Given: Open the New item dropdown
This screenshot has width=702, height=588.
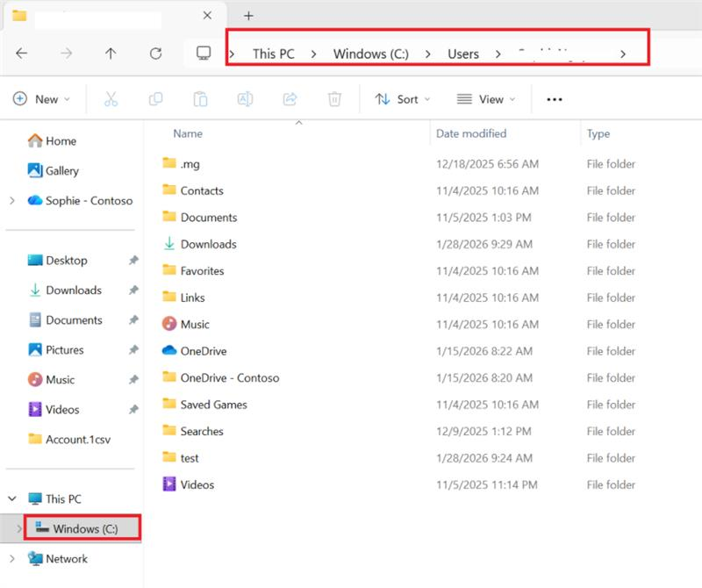Looking at the screenshot, I should [41, 99].
